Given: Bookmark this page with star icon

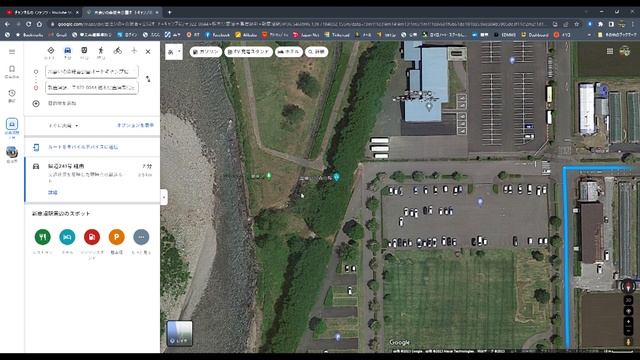Looking at the screenshot, I should pyautogui.click(x=577, y=24).
